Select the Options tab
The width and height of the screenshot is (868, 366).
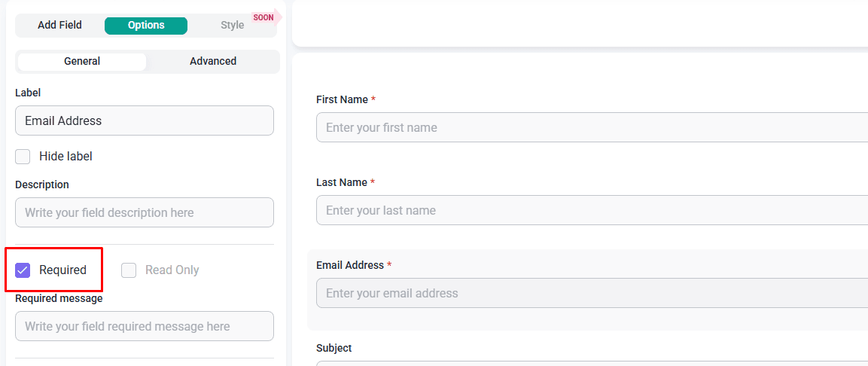pos(146,25)
